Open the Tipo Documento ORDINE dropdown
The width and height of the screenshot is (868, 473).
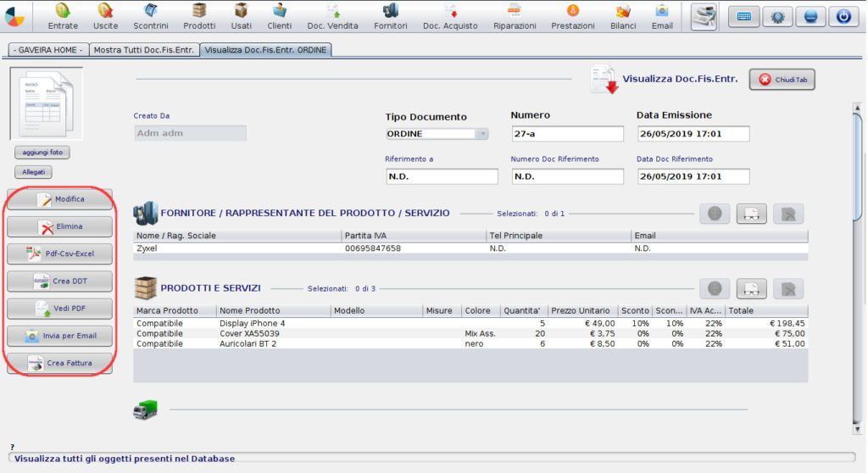(437, 134)
